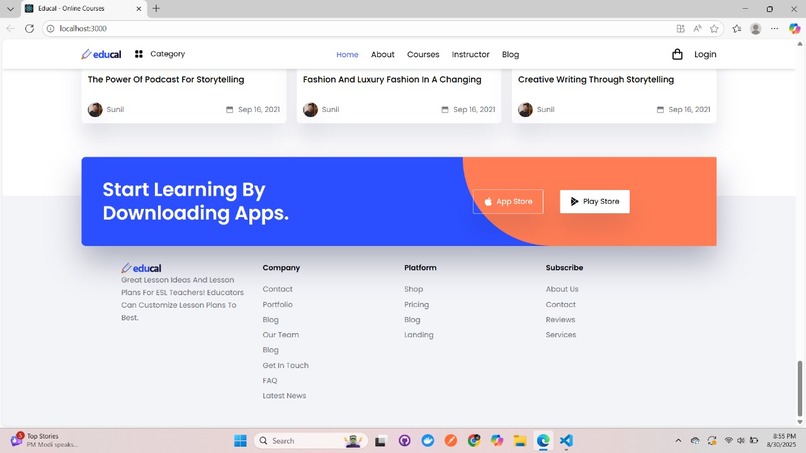
Task: Click Get In Touch footer link
Action: click(x=285, y=365)
